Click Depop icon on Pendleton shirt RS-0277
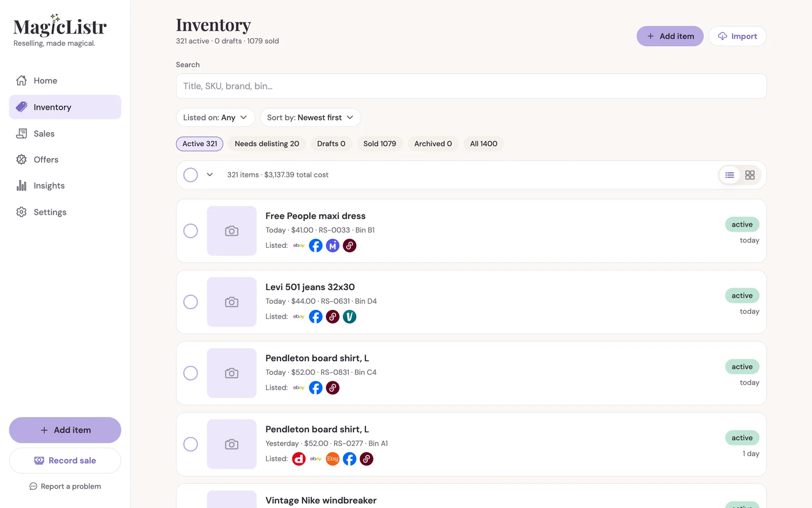 [299, 459]
